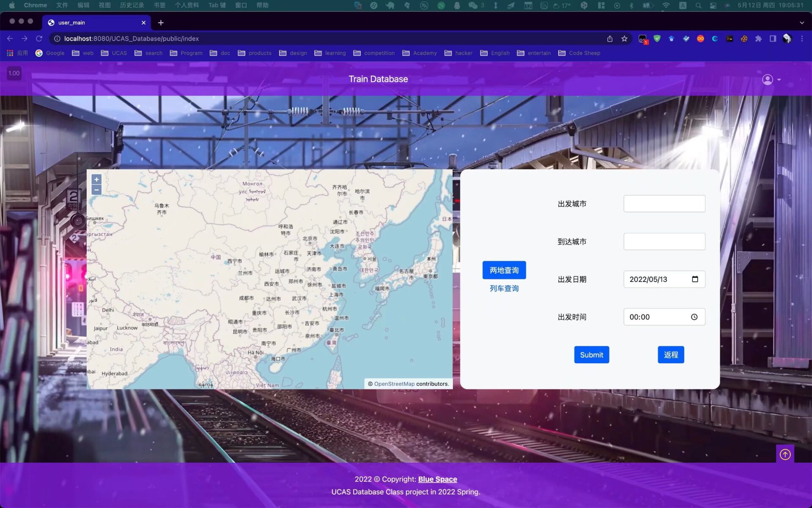Open the UCAS bookmark folder

pos(114,53)
